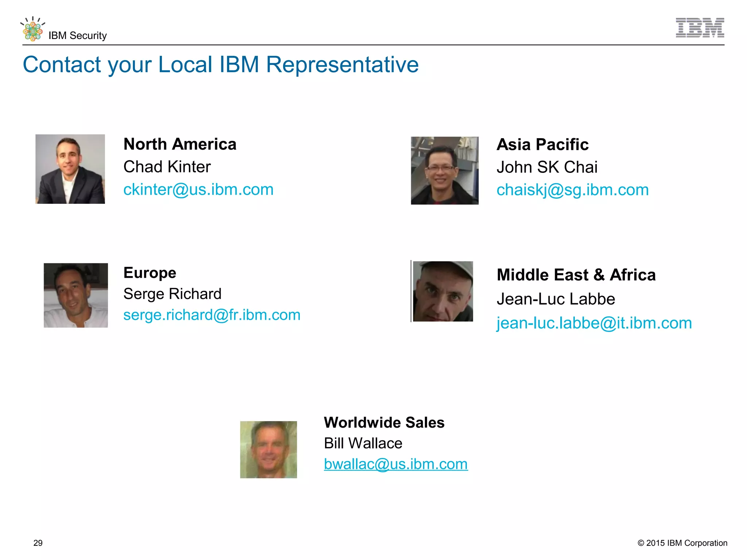747x560 pixels.
Task: Open jean-luc.labbe@it.ibm.com email link
Action: pyautogui.click(x=594, y=323)
